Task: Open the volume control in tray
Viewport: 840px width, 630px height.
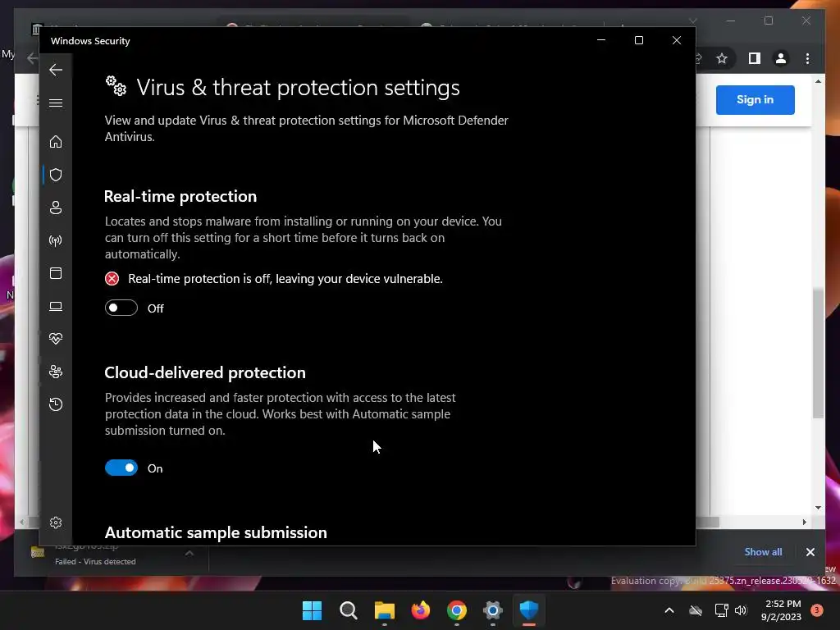Action: (741, 610)
